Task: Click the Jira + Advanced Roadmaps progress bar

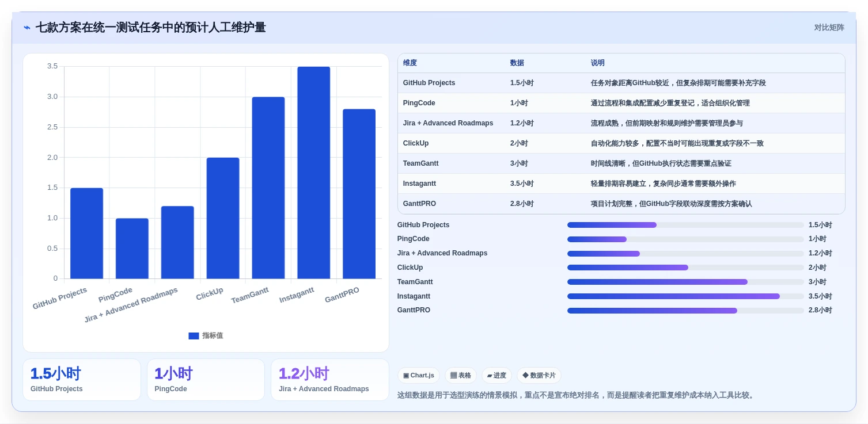Action: [x=685, y=254]
